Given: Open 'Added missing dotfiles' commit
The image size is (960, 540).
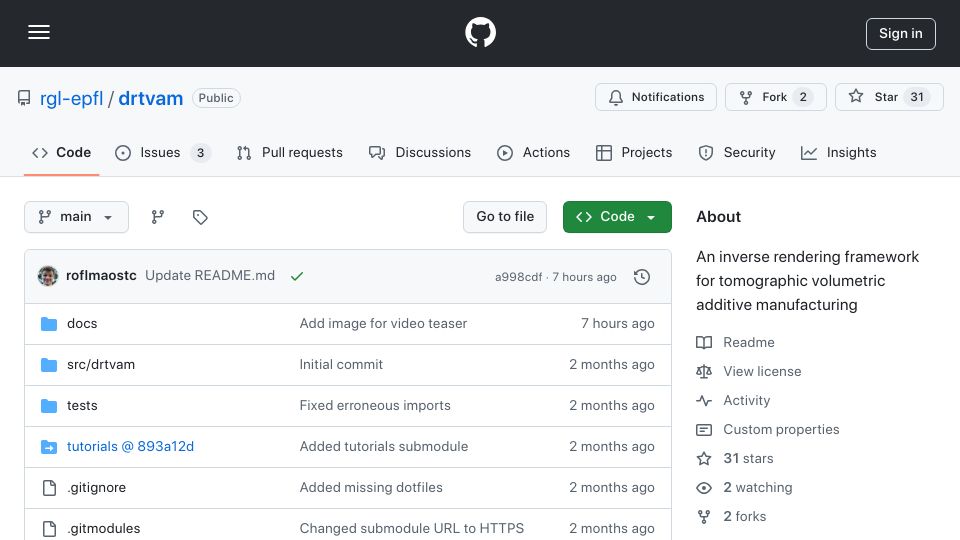Looking at the screenshot, I should 371,487.
